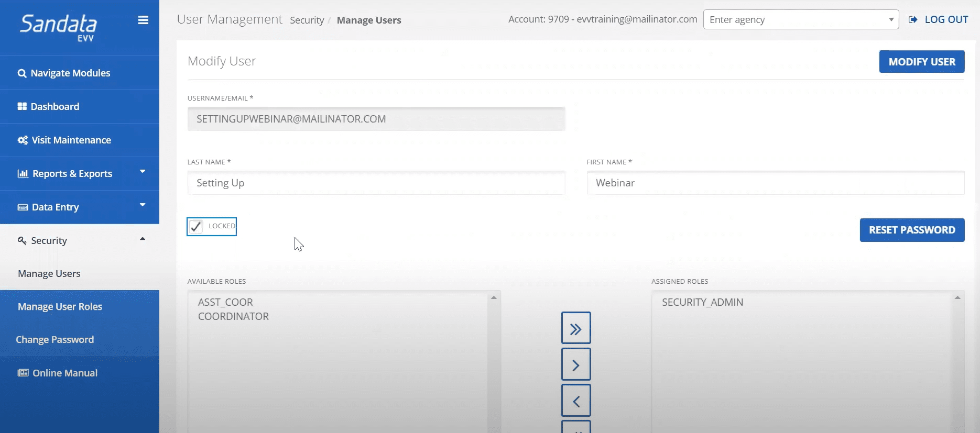Assign selected role with right arrow
Image resolution: width=980 pixels, height=433 pixels.
coord(575,364)
